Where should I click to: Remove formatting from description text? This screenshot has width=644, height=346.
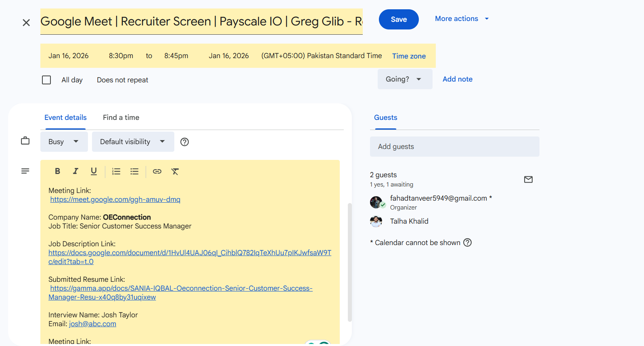pyautogui.click(x=175, y=171)
